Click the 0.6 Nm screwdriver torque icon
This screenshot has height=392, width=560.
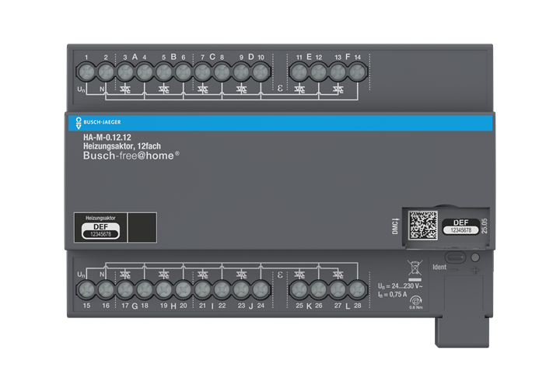pos(415,302)
